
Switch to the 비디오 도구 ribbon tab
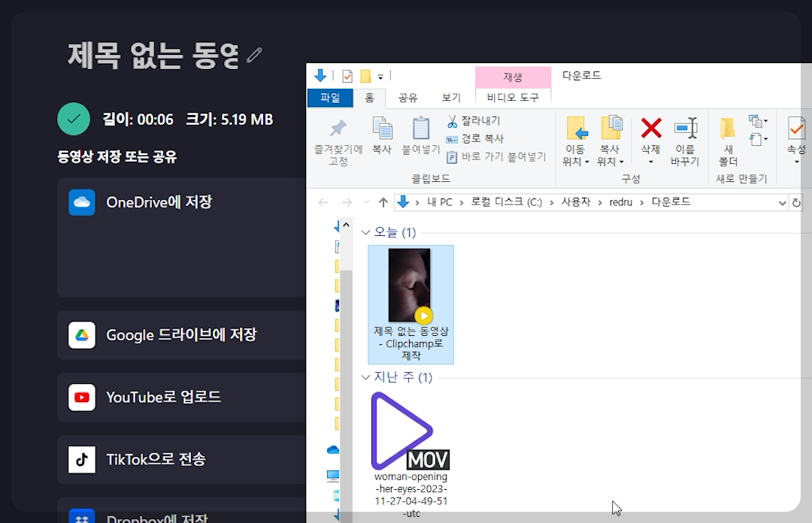coord(513,98)
